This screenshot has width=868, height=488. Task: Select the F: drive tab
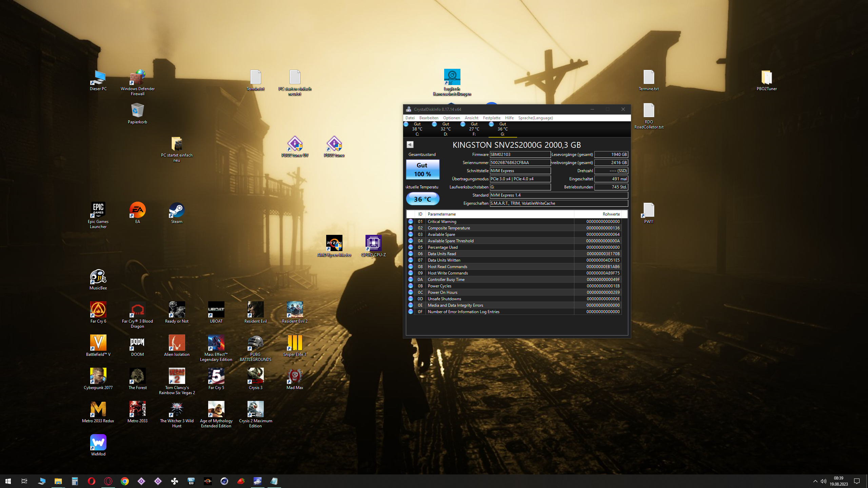click(474, 129)
